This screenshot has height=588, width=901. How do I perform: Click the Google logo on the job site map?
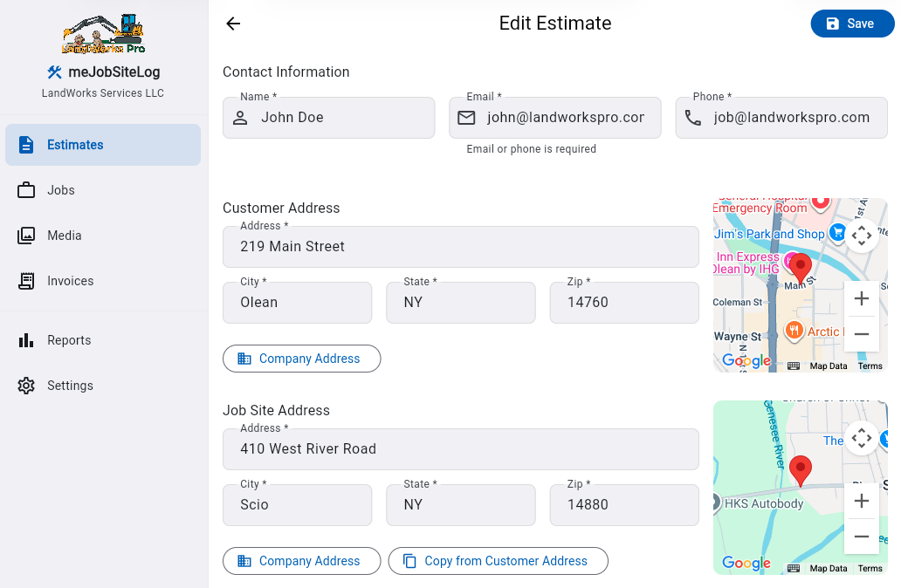point(746,564)
